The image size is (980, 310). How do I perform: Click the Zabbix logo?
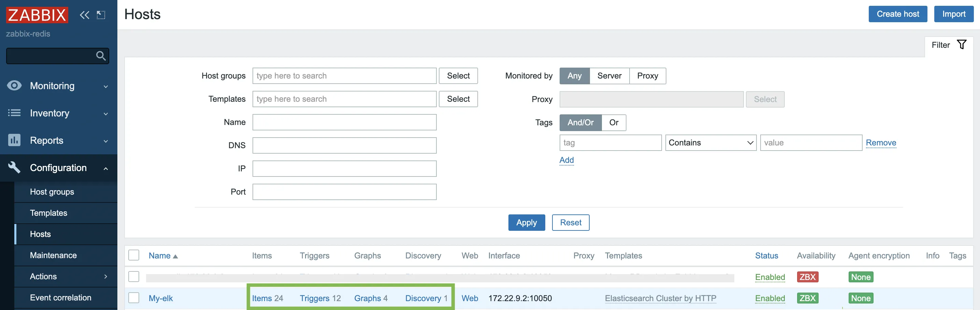pyautogui.click(x=37, y=15)
